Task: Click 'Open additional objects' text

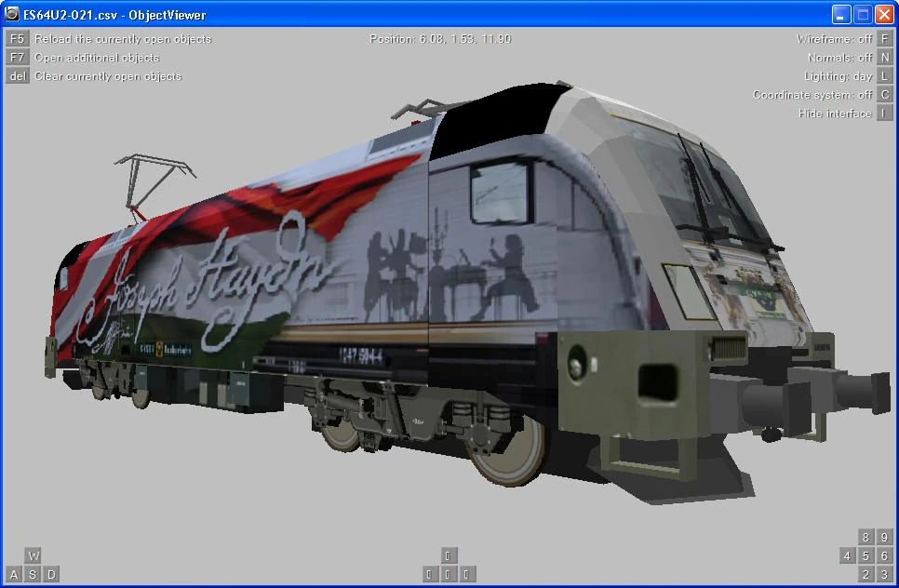Action: point(97,58)
